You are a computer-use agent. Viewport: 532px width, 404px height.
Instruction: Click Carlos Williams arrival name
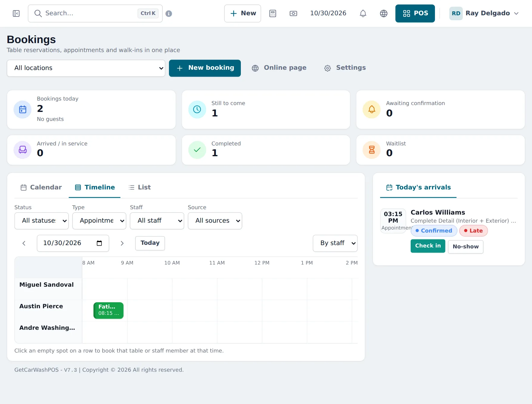tap(438, 212)
